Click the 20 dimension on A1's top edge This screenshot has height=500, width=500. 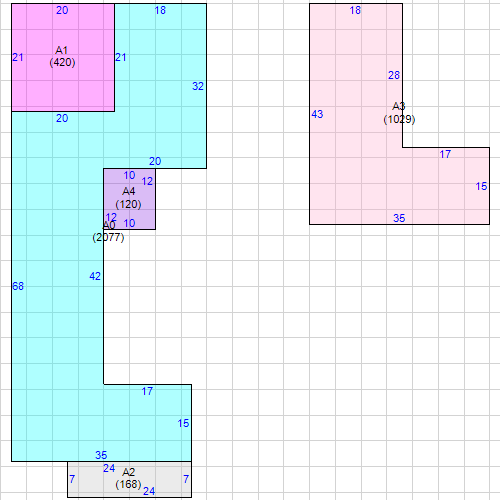tap(62, 10)
